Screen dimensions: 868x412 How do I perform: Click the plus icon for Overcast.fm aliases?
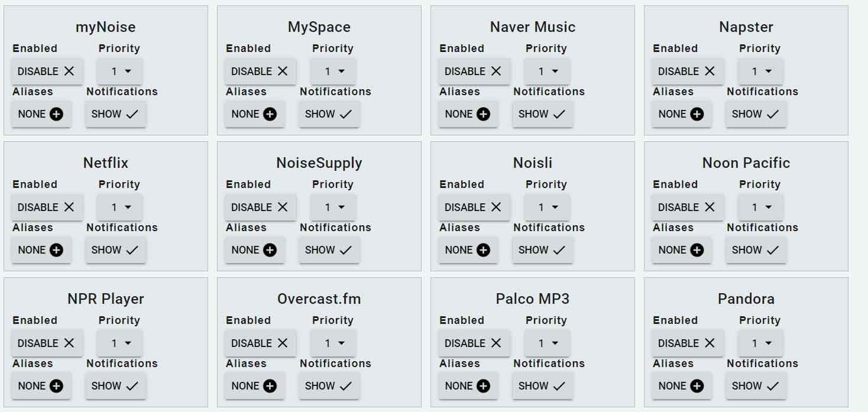pos(270,386)
